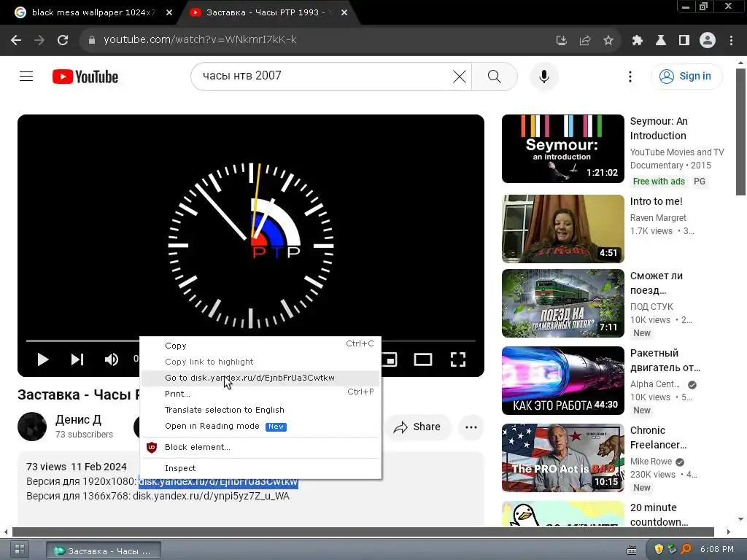
Task: Bookmark this page with the star icon
Action: [x=608, y=41]
